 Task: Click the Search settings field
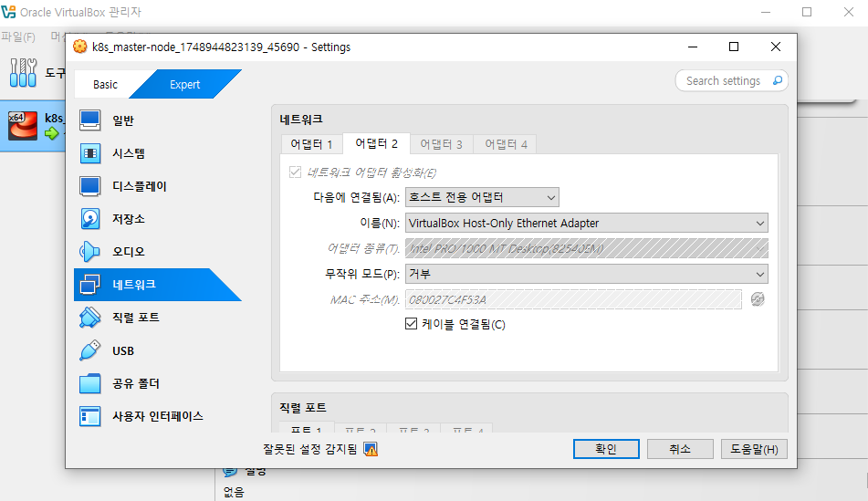pos(732,81)
